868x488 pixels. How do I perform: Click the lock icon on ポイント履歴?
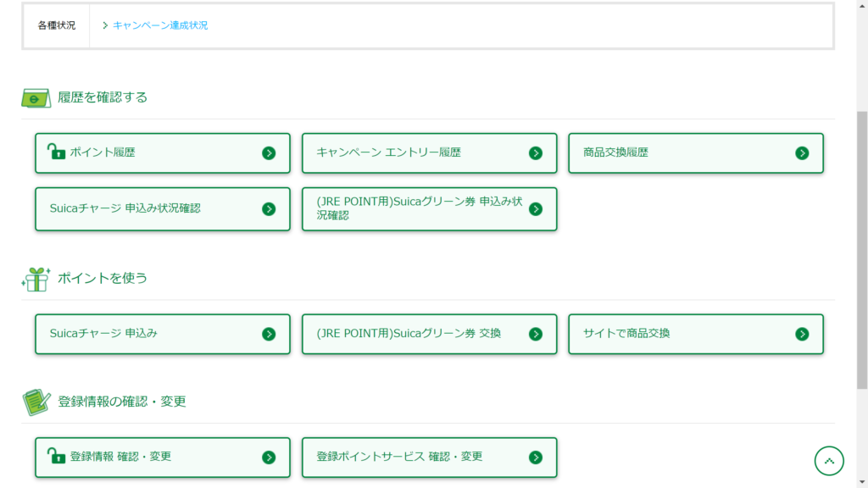[x=56, y=152]
